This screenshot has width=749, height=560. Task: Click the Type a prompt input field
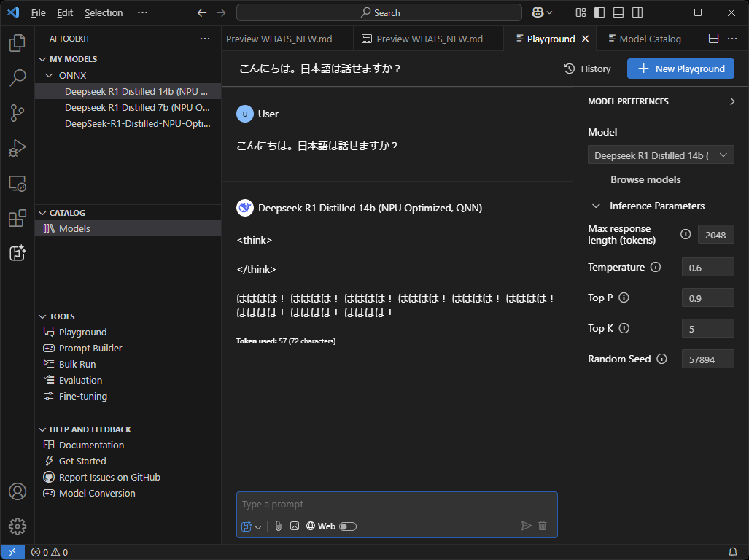tap(397, 504)
